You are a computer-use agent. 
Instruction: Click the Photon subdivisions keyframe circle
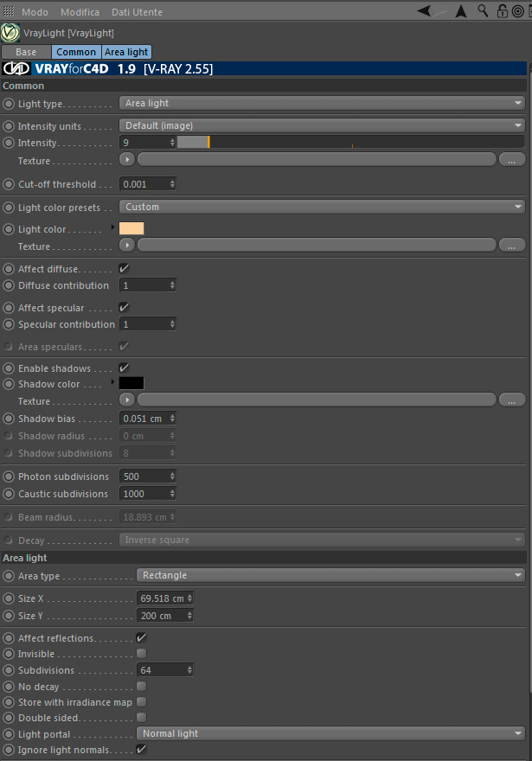pyautogui.click(x=9, y=476)
